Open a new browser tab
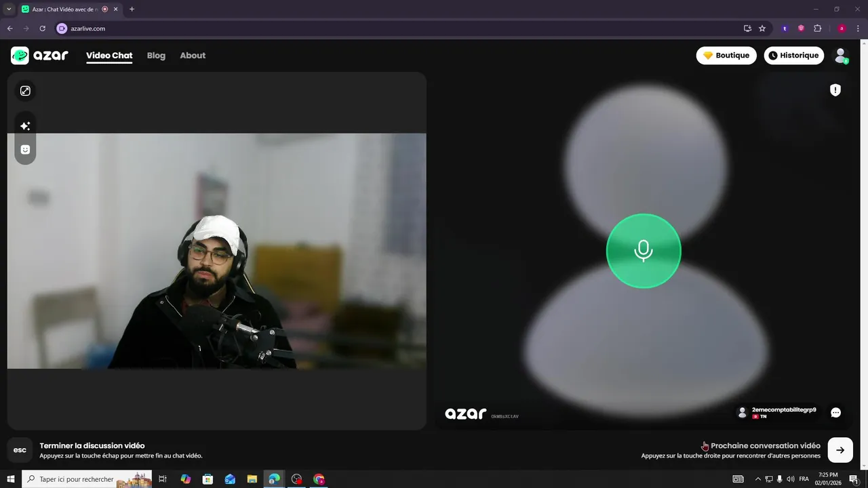This screenshot has width=868, height=488. click(132, 9)
